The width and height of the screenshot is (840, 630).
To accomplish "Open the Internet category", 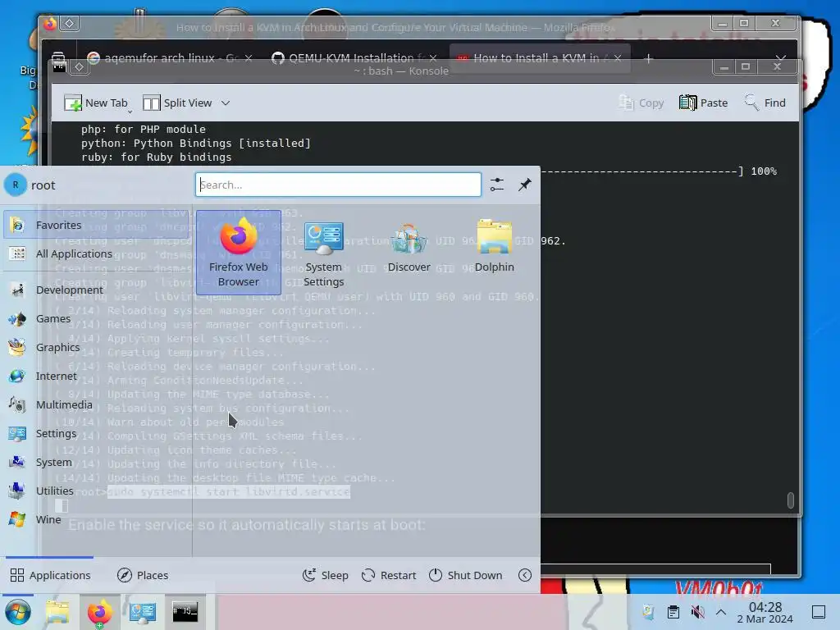I will (96, 376).
